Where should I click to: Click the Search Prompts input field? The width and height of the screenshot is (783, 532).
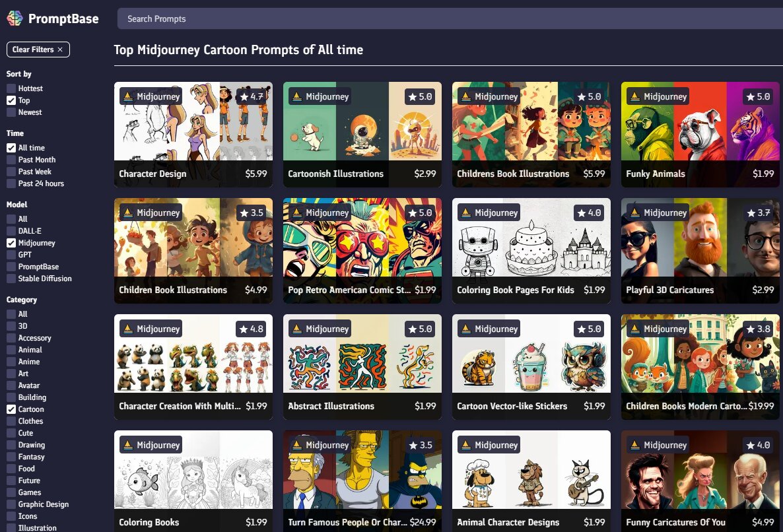click(450, 18)
